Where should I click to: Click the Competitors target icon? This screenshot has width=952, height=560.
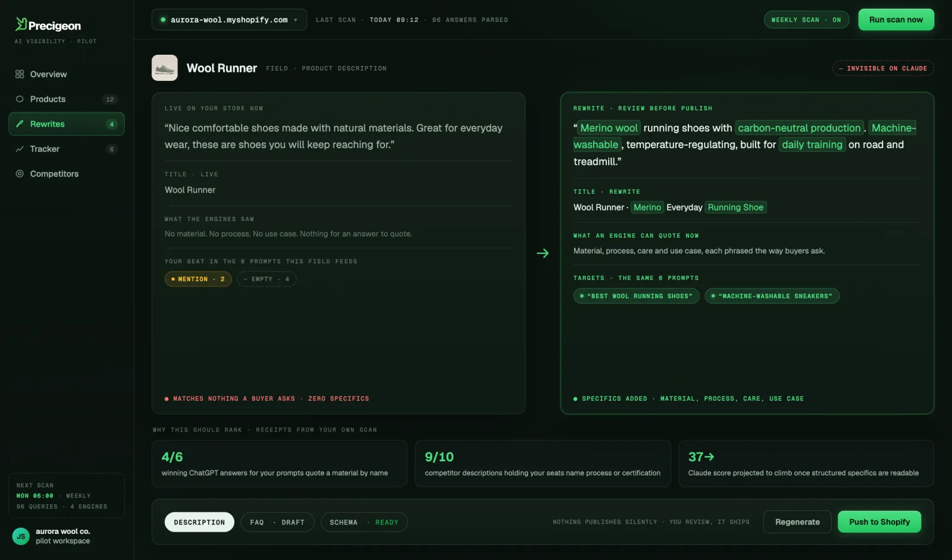pos(20,174)
